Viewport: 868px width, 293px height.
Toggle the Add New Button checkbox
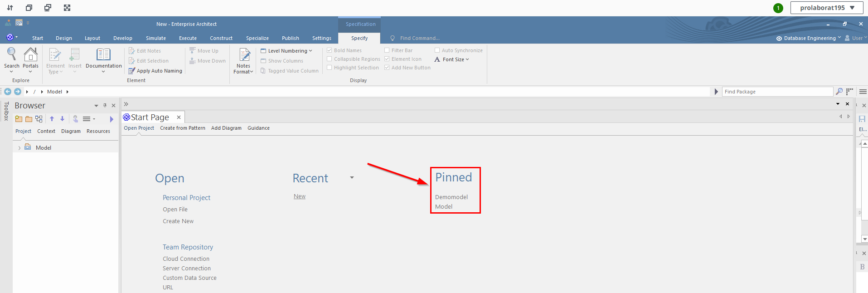coord(387,68)
